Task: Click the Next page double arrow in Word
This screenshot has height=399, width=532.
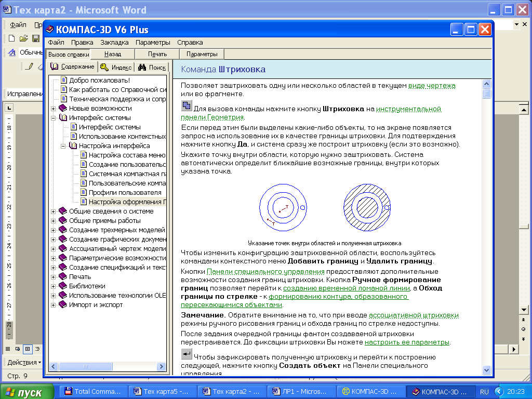Action: 524,339
